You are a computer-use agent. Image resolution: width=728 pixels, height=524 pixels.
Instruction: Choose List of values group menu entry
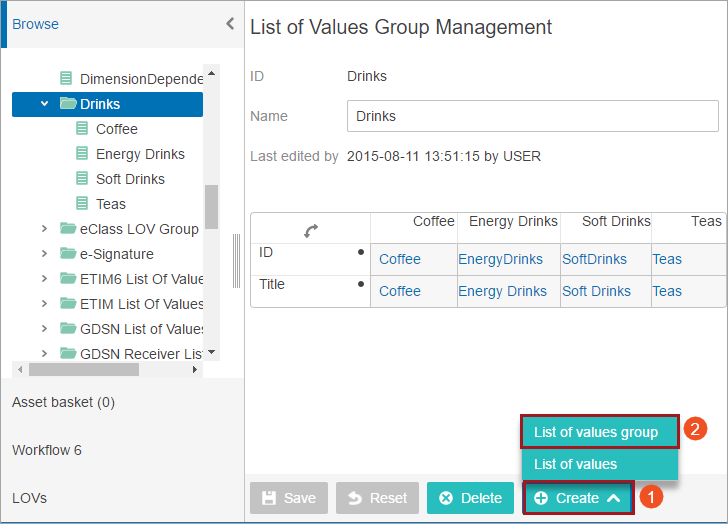coord(600,432)
